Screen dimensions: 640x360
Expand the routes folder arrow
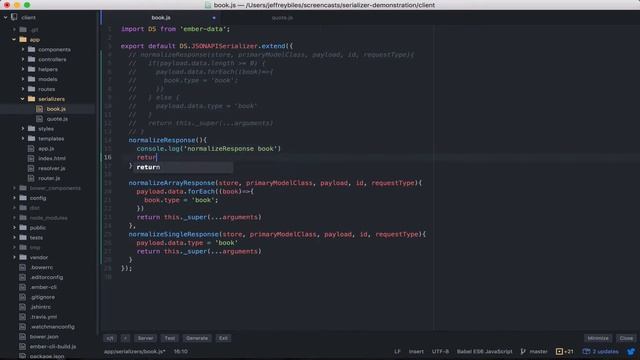[x=23, y=89]
